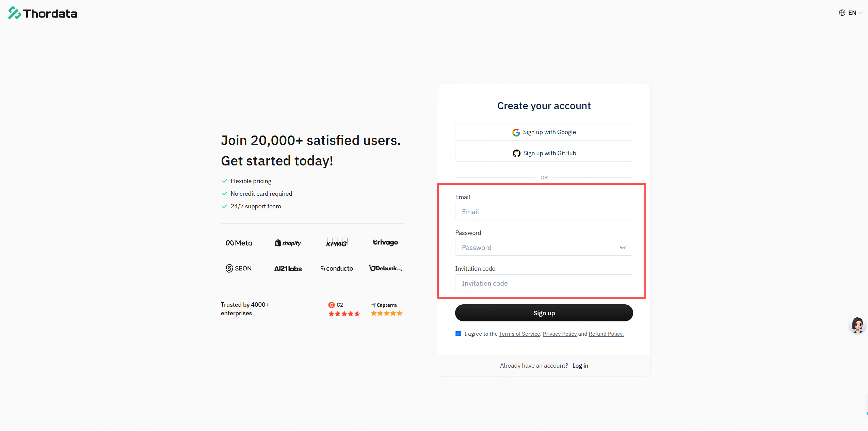Click the Capterra rating logo
Image resolution: width=868 pixels, height=431 pixels.
[384, 305]
